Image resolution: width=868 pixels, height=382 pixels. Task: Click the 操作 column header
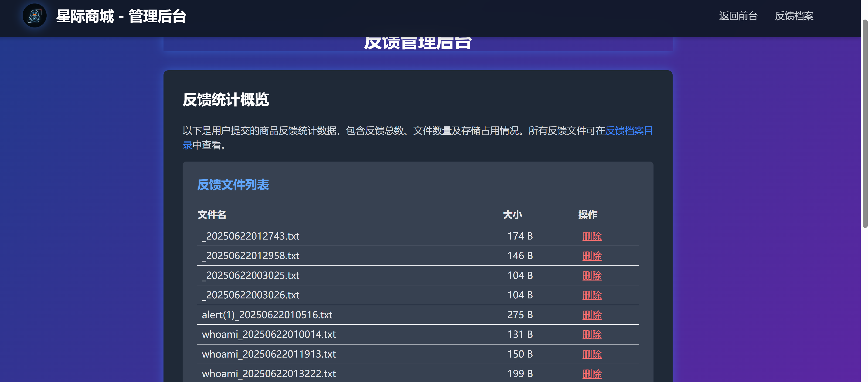pos(588,215)
